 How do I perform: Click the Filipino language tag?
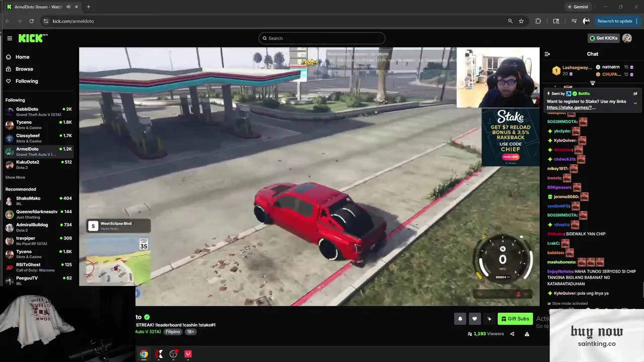pos(173,332)
